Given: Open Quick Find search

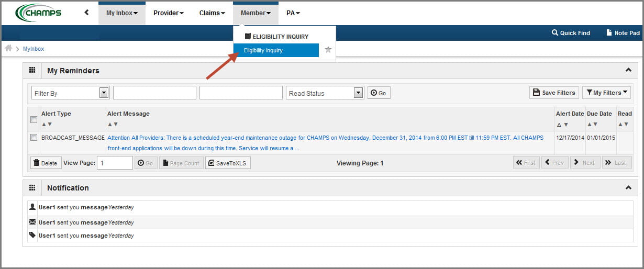Looking at the screenshot, I should click(x=570, y=33).
